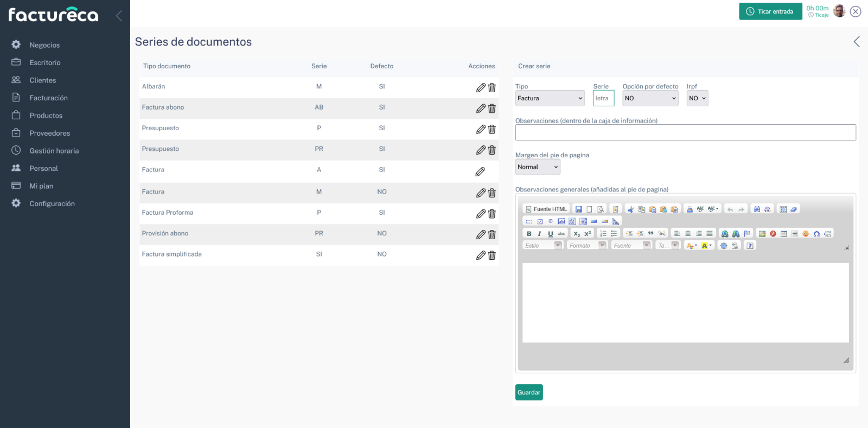Click the Ticar entrada button
This screenshot has width=868, height=428.
click(x=770, y=11)
